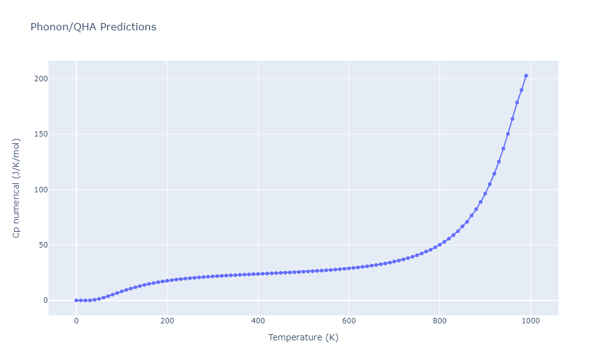Select the data point at 400 K
The height and width of the screenshot is (364, 607).
(258, 274)
